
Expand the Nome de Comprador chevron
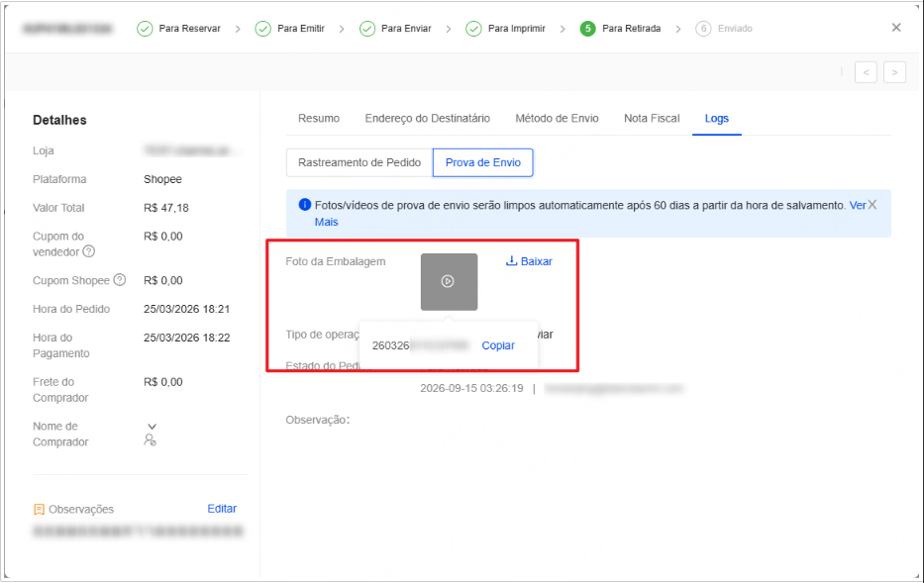pyautogui.click(x=153, y=427)
